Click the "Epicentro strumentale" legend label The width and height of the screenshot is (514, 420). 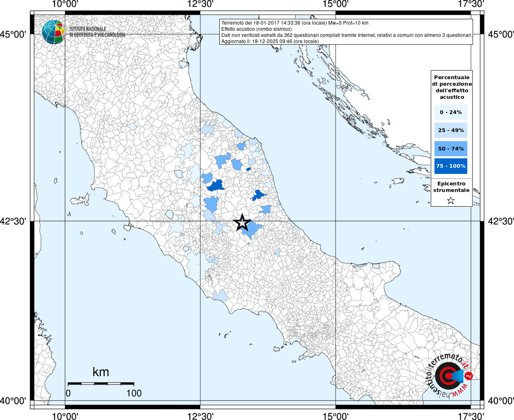[451, 187]
